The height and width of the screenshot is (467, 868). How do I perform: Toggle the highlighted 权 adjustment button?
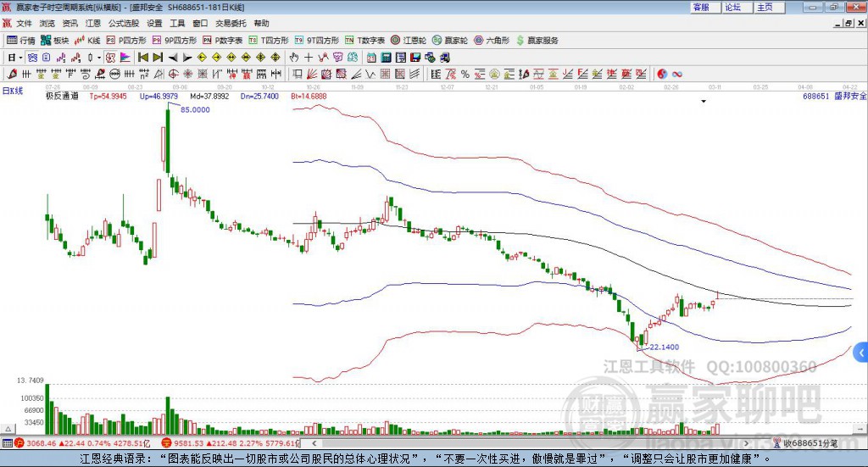pos(110,58)
